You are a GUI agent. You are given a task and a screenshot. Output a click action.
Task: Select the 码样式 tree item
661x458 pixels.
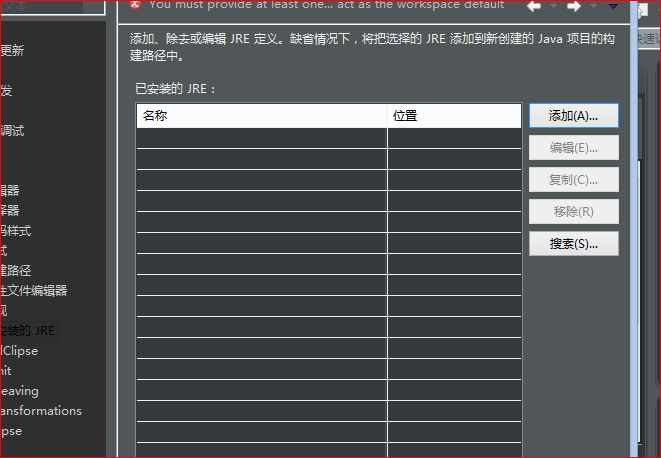pyautogui.click(x=16, y=231)
